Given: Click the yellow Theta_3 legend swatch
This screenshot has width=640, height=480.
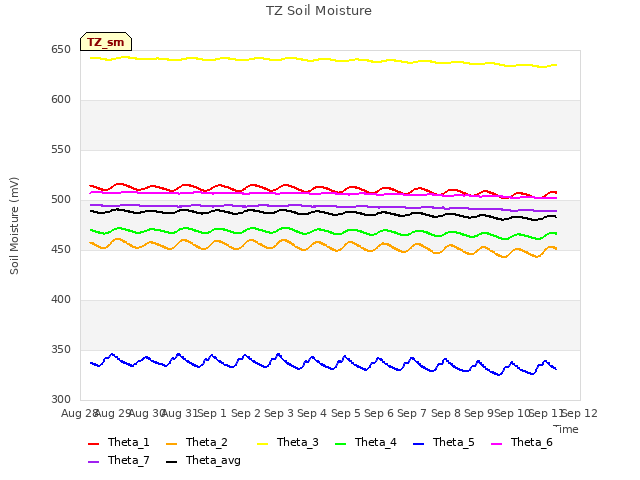Looking at the screenshot, I should (x=262, y=444).
